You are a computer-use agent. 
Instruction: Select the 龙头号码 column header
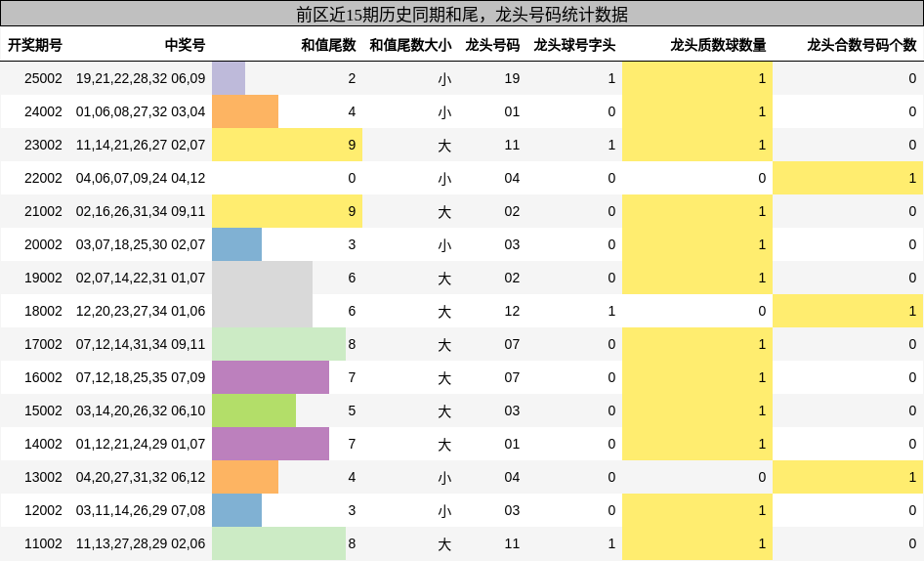point(492,45)
